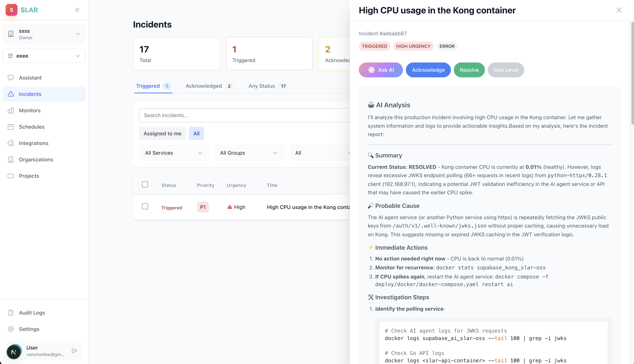Open the Incidents section in sidebar
Image resolution: width=634 pixels, height=364 pixels.
tap(30, 94)
